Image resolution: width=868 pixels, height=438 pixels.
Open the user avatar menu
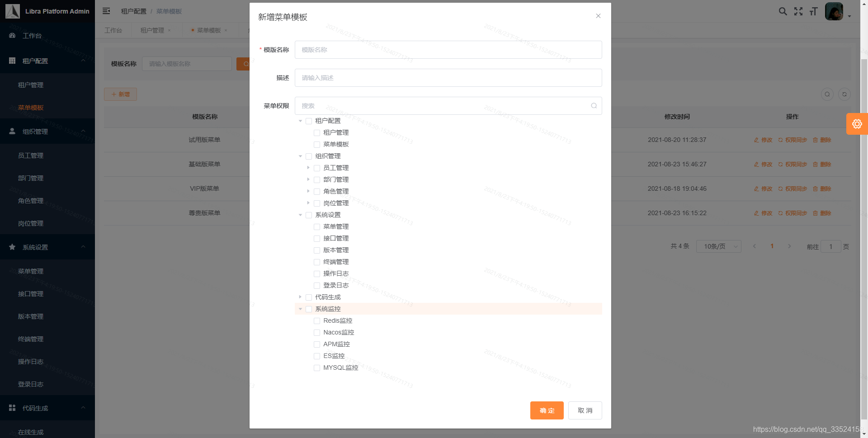[x=834, y=11]
